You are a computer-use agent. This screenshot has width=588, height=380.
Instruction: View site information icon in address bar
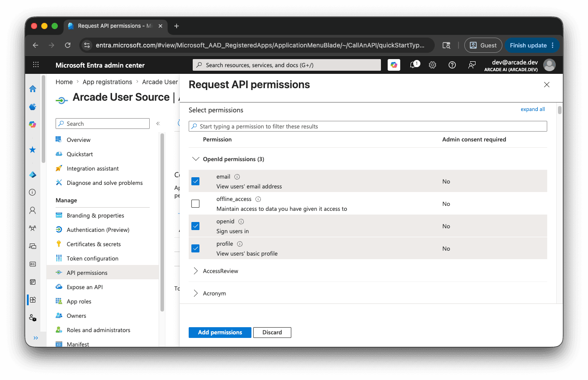(87, 45)
